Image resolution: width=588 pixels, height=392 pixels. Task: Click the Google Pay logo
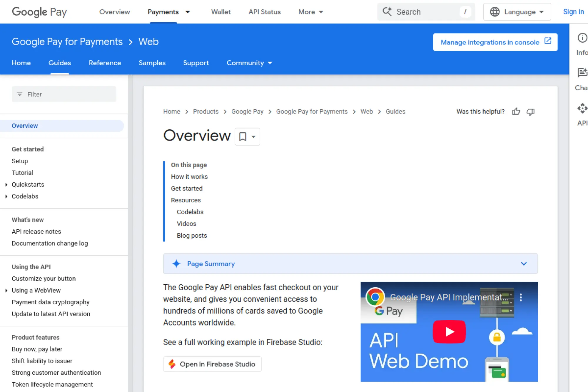pyautogui.click(x=39, y=12)
